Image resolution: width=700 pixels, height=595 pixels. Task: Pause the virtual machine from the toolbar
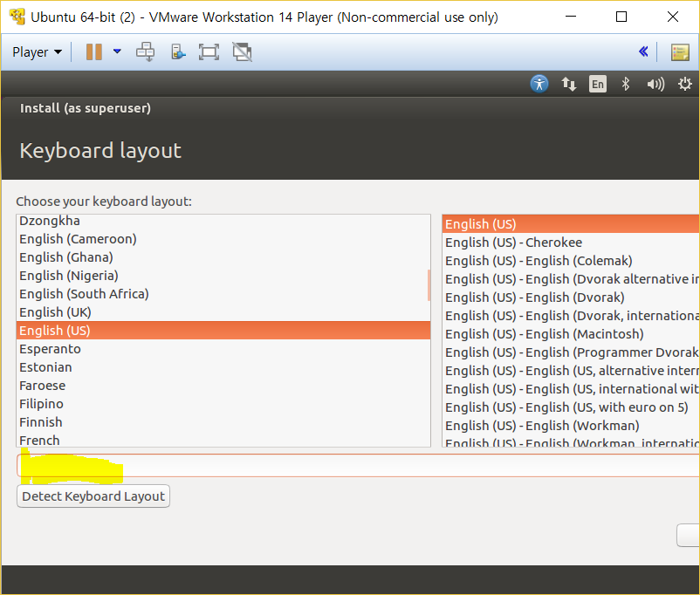tap(94, 52)
